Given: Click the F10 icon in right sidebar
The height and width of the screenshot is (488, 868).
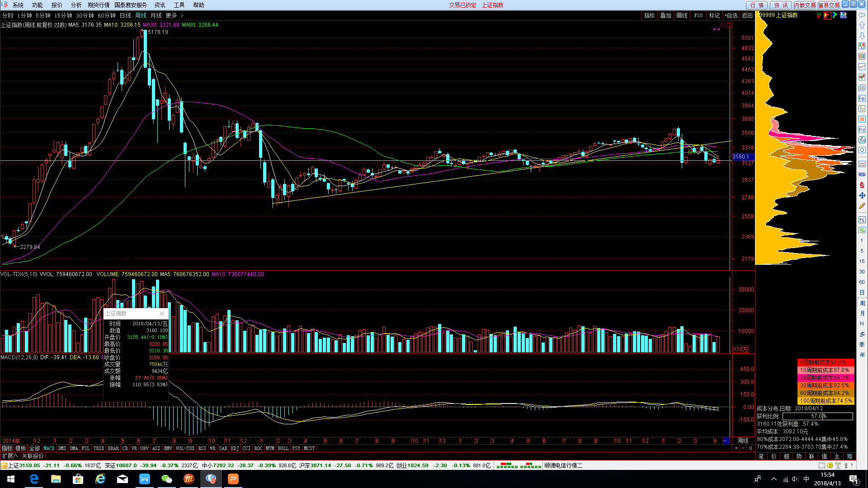Looking at the screenshot, I should 862,99.
